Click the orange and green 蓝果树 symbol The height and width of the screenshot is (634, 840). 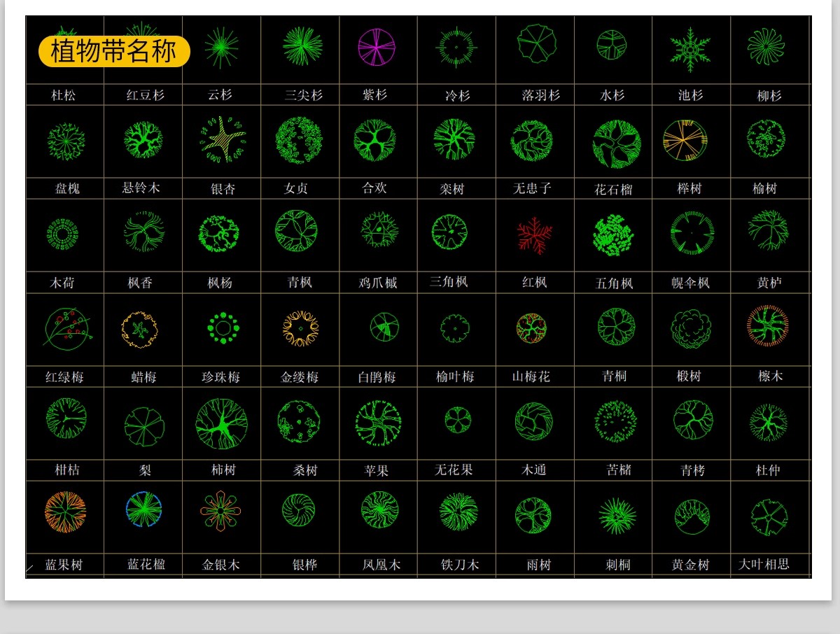tap(65, 512)
